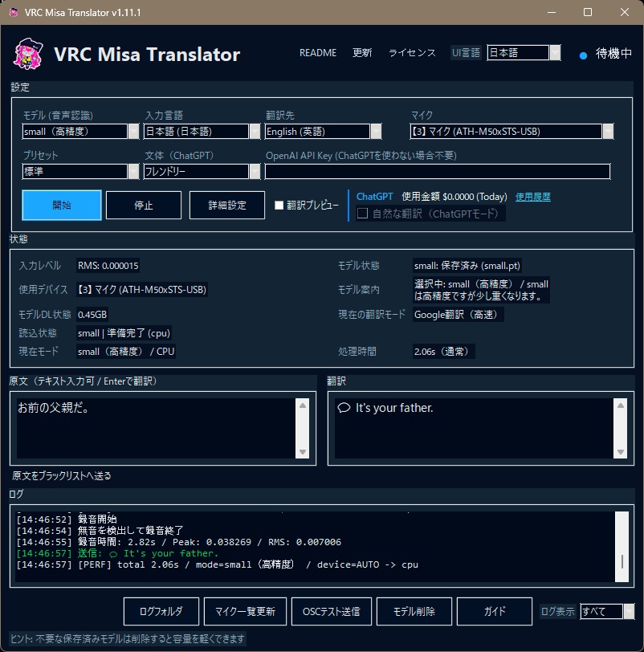644x652 pixels.
Task: Click the Google翻訳（高速）mode value
Action: [x=459, y=315]
